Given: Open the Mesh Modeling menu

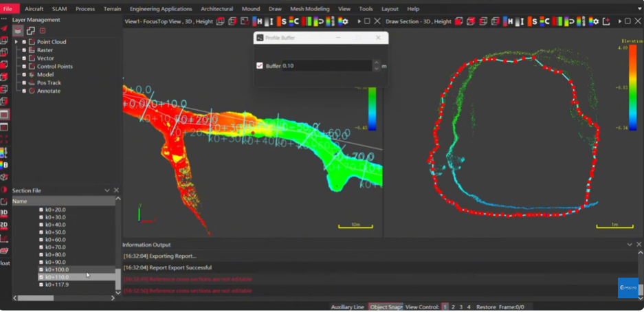Looking at the screenshot, I should coord(310,9).
